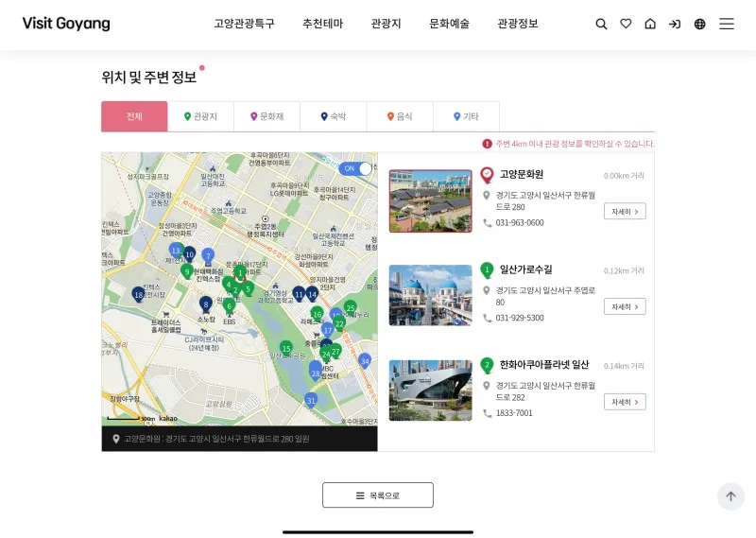Click 자세히 button for 한화아쿠아플라넷 일산

(625, 402)
